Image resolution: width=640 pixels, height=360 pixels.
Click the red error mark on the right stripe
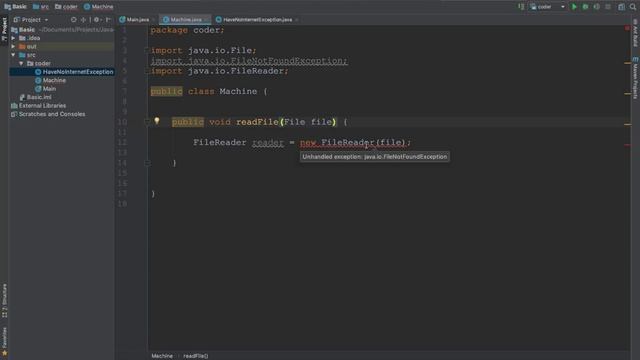[x=627, y=145]
